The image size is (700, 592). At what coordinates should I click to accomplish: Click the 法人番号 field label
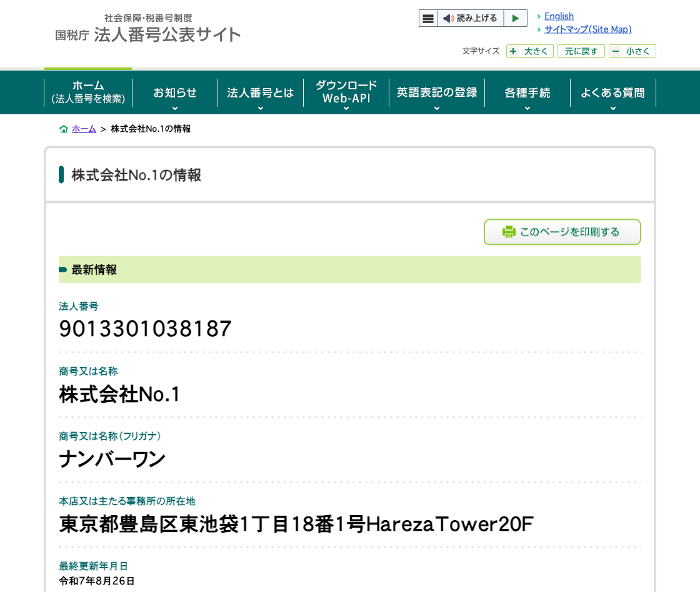point(79,306)
